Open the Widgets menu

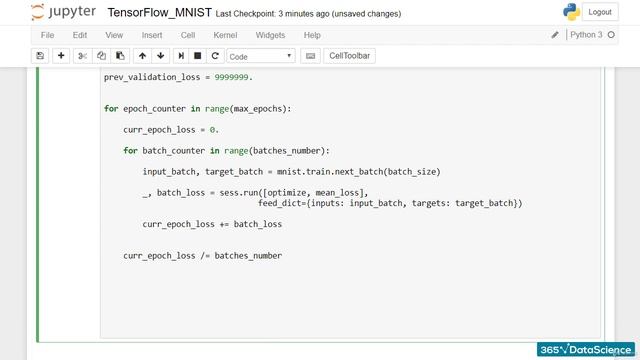[270, 35]
